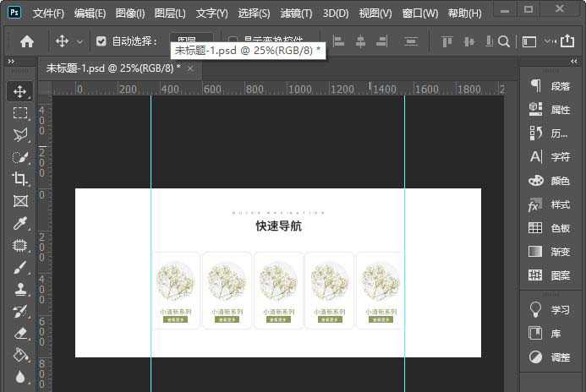Viewport: 586px width, 392px height.
Task: Click the Home icon in options bar
Action: coord(27,41)
